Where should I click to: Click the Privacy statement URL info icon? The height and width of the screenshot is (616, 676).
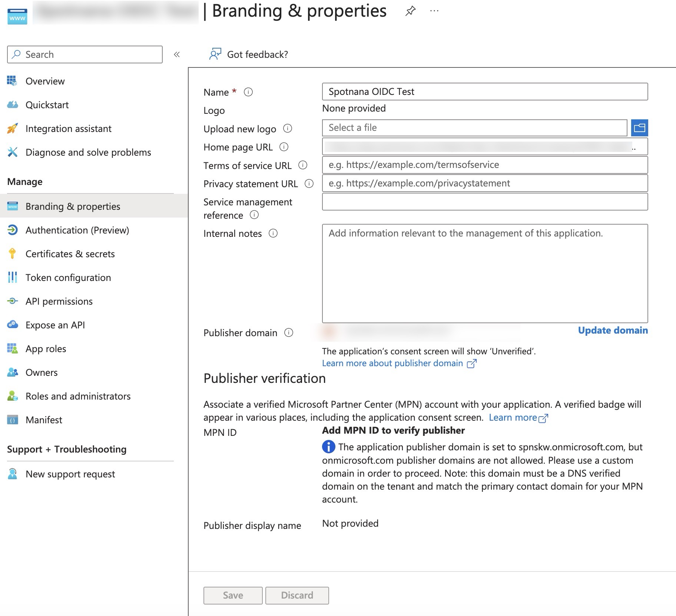pyautogui.click(x=309, y=183)
